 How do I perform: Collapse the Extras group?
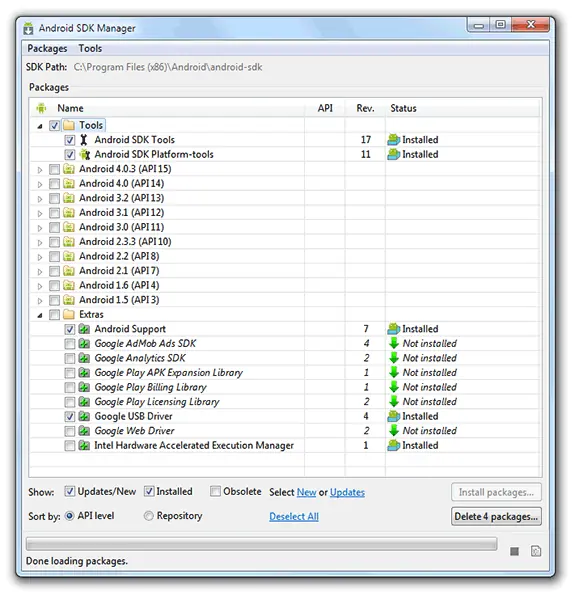pos(40,315)
